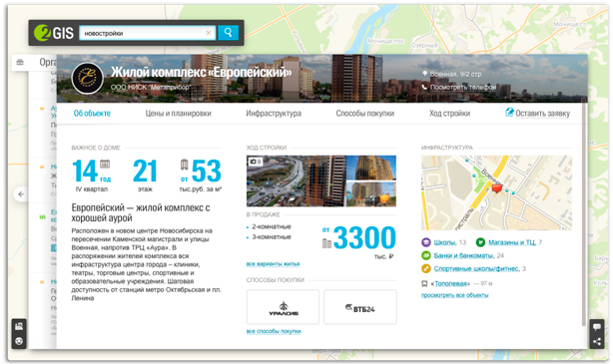This screenshot has width=613, height=364.
Task: Click the bus stop icon near «Тополевая»
Action: tap(424, 283)
